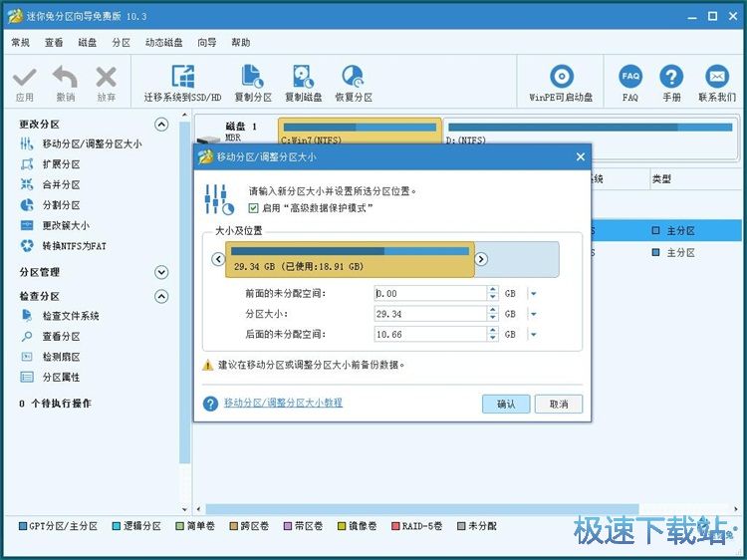Open the 磁盘 menu

coord(87,43)
